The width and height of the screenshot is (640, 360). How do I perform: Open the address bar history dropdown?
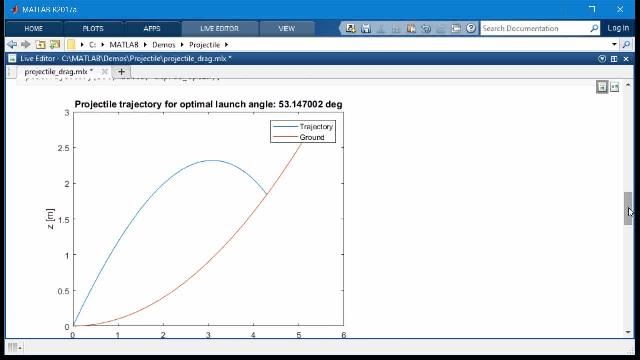click(614, 44)
